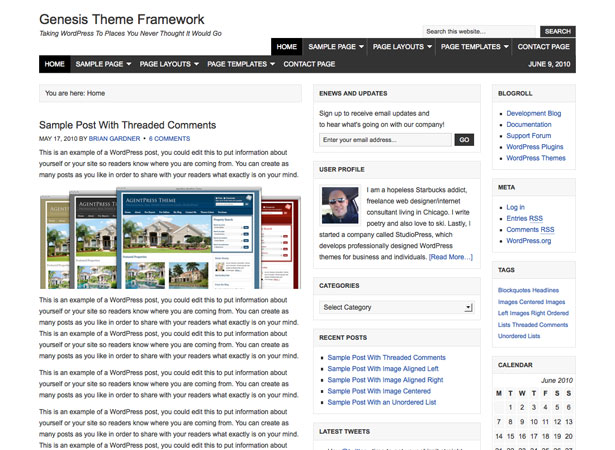This screenshot has width=615, height=450.
Task: Open Support Forum blogroll link
Action: point(528,136)
